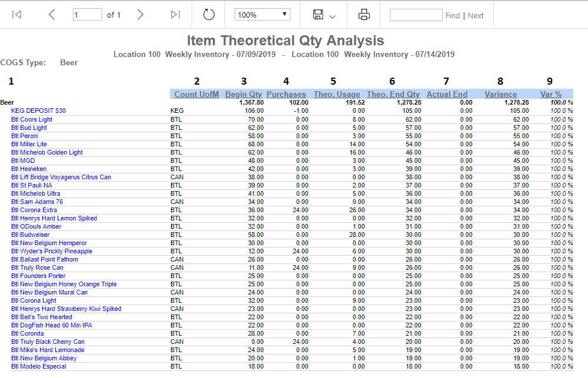
Task: Open the Btl Bell's Two Hearted item
Action: [42, 317]
